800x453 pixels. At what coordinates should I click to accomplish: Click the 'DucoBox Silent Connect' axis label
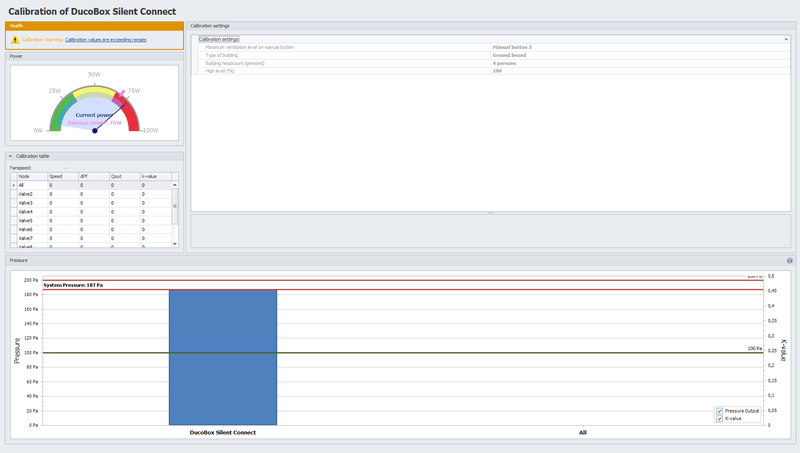[x=222, y=433]
